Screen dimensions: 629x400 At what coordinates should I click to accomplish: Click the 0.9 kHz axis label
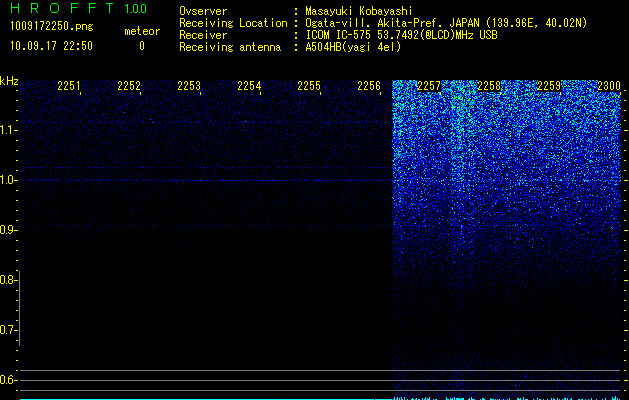pos(7,230)
